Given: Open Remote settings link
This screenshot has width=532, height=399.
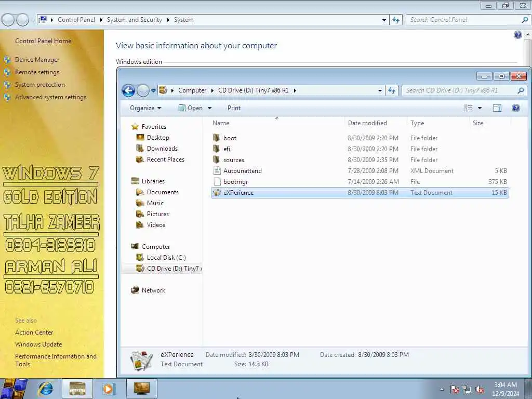Looking at the screenshot, I should click(37, 72).
